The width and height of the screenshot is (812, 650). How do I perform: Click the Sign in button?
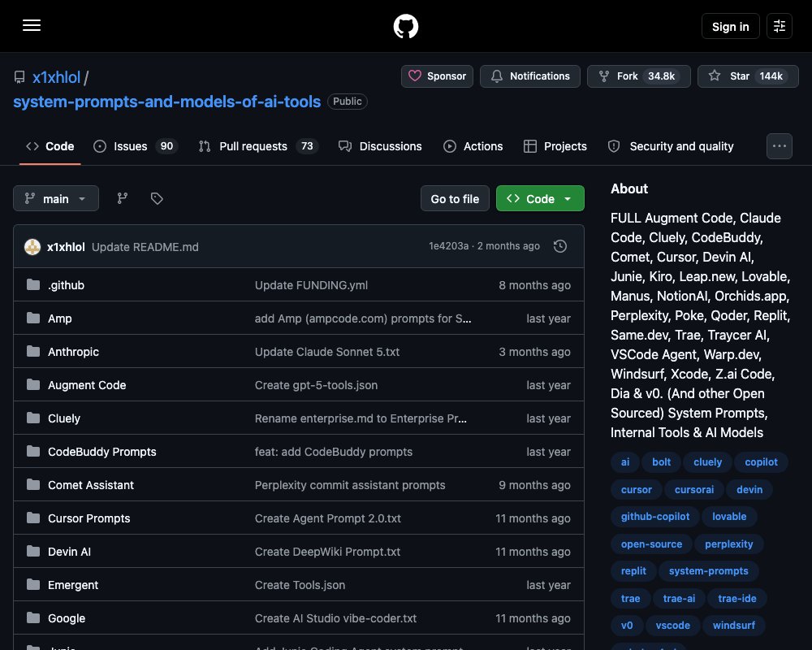(730, 27)
